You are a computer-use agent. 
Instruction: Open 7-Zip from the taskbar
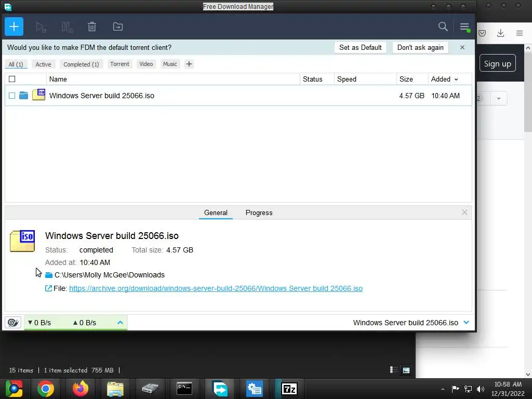(289, 389)
